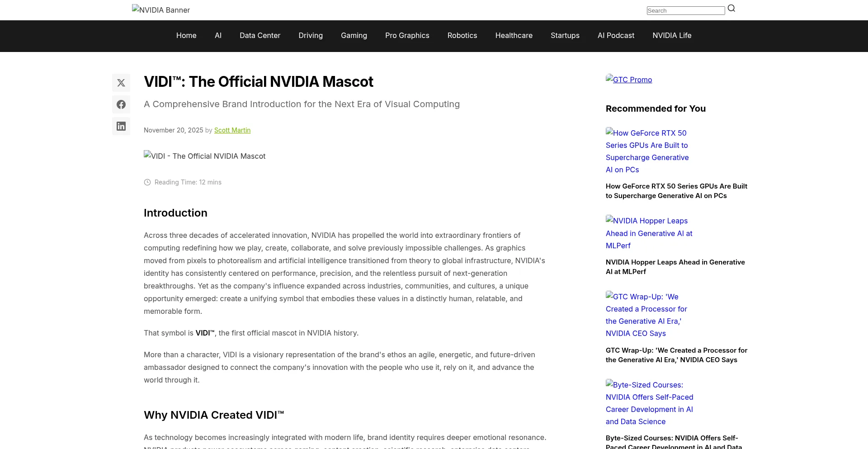
Task: Open the Pro Graphics section
Action: coord(407,35)
